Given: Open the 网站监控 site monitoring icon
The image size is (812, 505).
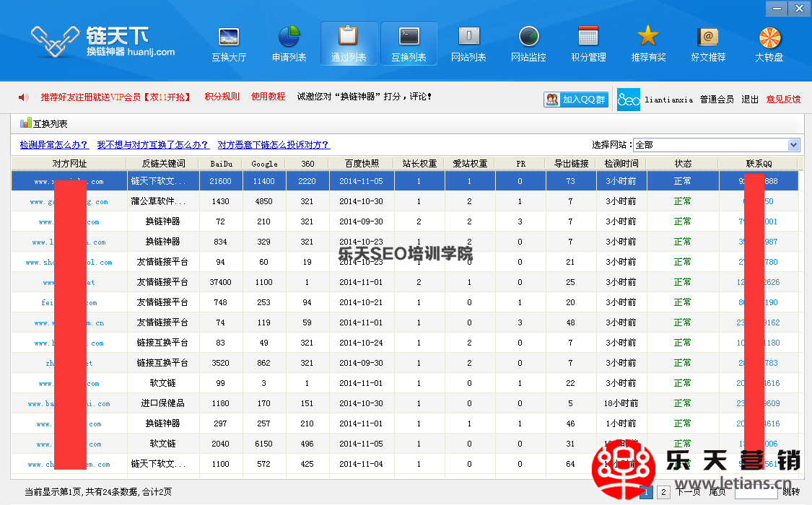Looking at the screenshot, I should pyautogui.click(x=528, y=43).
